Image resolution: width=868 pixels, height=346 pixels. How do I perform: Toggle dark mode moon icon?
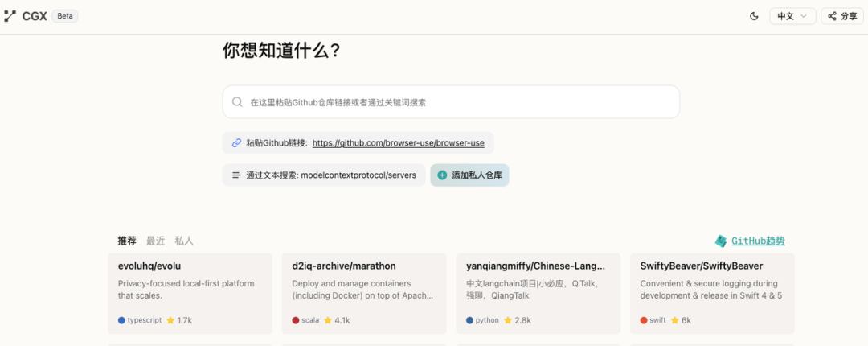[753, 16]
